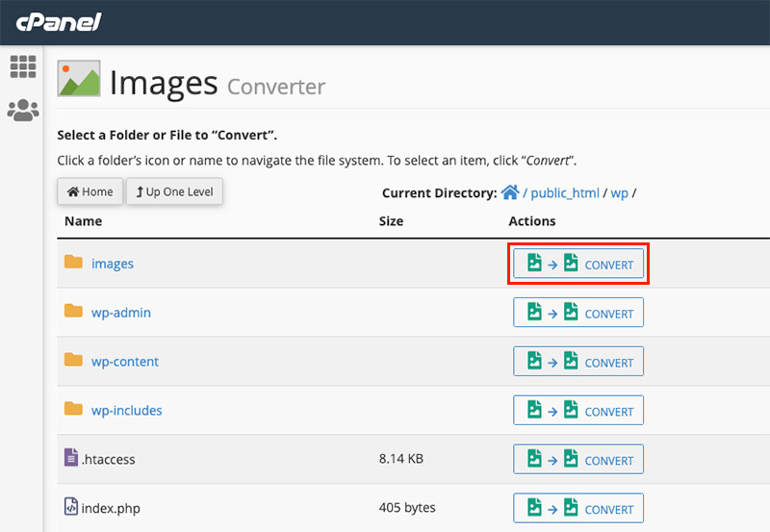
Task: Navigate to public_html in breadcrumb
Action: (x=565, y=192)
